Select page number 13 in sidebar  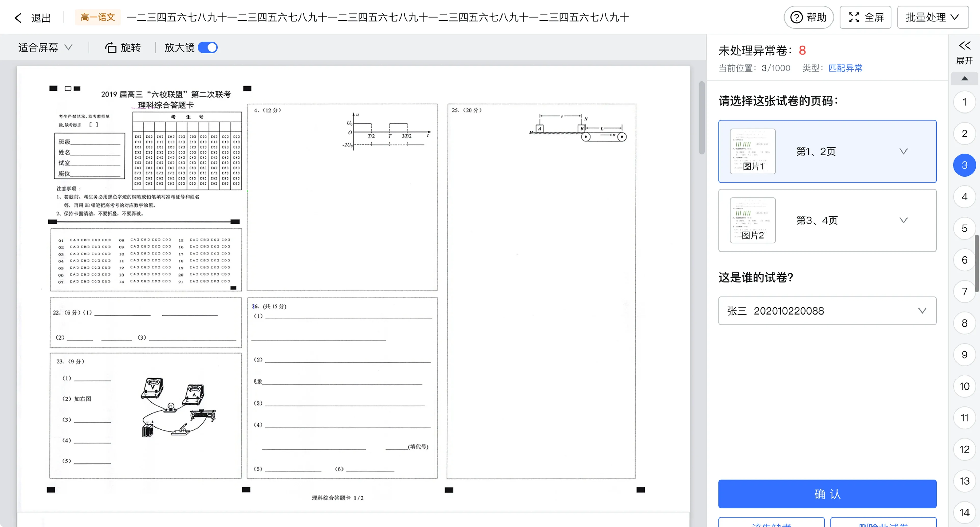[964, 481]
